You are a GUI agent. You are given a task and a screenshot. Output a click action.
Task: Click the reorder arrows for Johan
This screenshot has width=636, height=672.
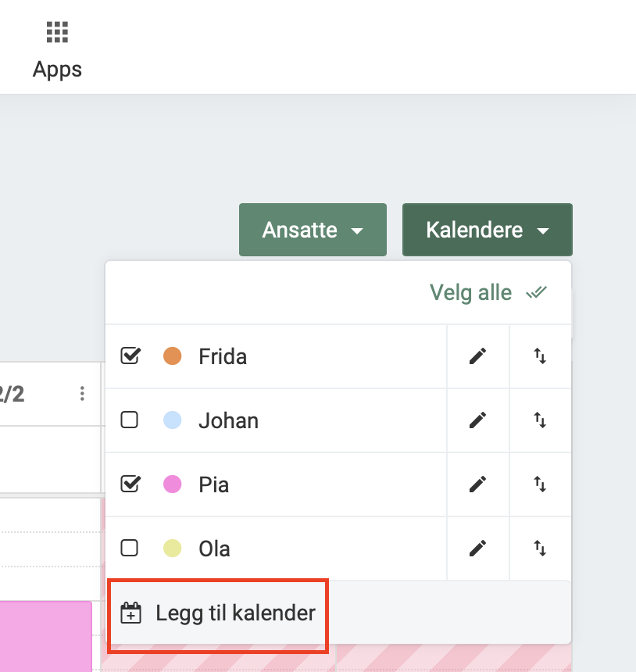tap(540, 420)
